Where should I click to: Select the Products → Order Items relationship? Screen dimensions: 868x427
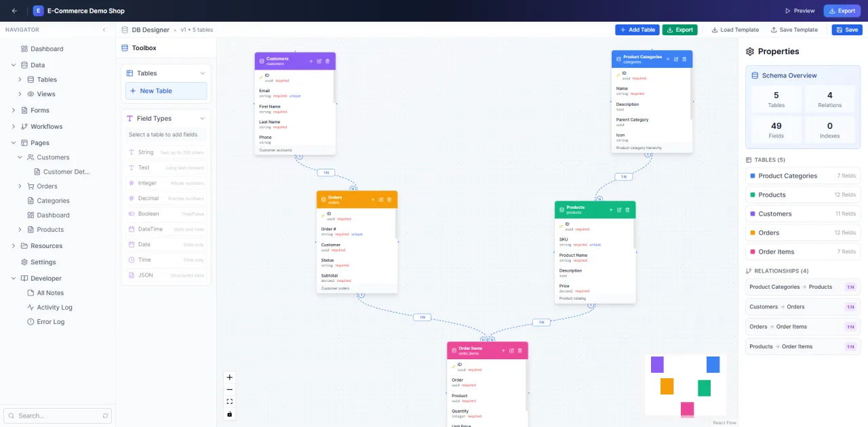pos(803,346)
